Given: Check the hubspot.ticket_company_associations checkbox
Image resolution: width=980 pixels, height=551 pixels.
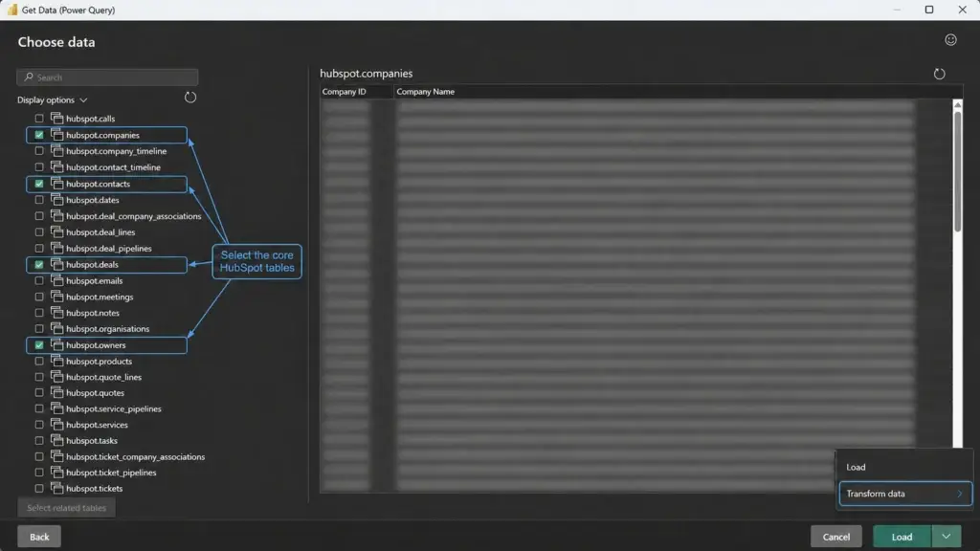Looking at the screenshot, I should pyautogui.click(x=39, y=456).
